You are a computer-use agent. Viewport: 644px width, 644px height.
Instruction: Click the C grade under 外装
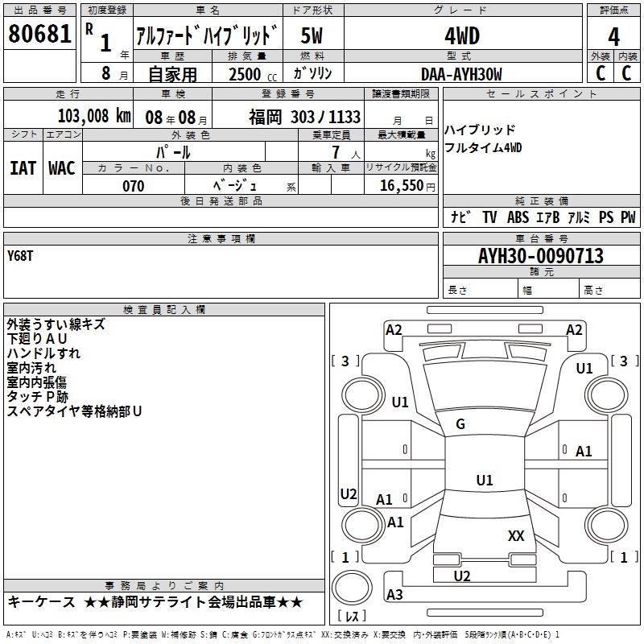[x=601, y=73]
